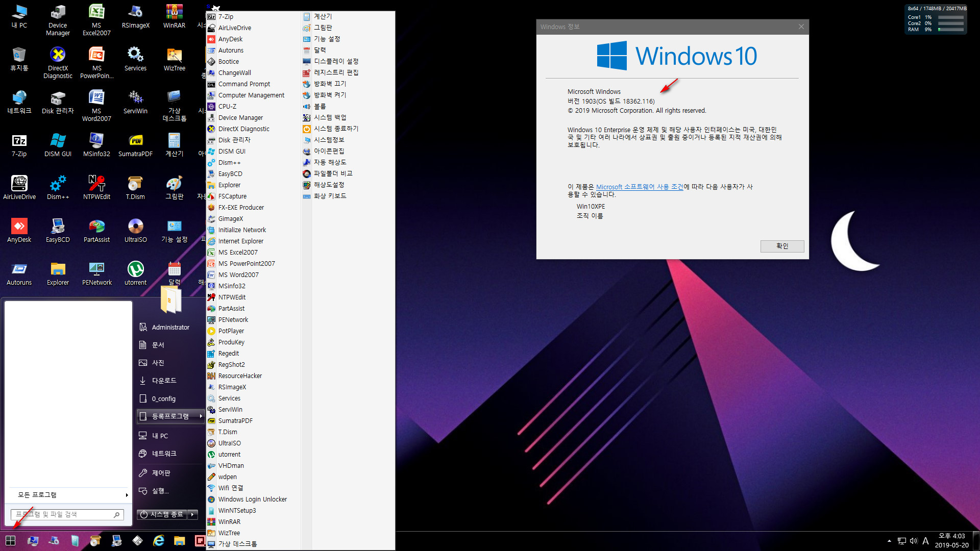Select 화상 키보드 in the submenu
The height and width of the screenshot is (551, 980).
point(348,196)
